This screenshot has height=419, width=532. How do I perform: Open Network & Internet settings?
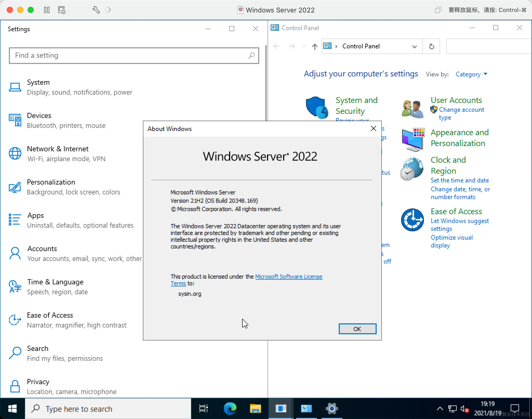[58, 149]
